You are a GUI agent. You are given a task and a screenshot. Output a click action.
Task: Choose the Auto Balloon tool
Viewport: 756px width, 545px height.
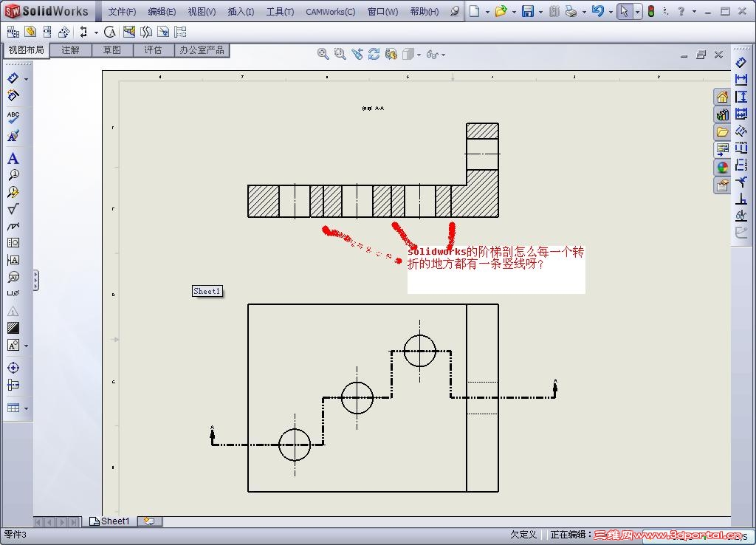(13, 192)
